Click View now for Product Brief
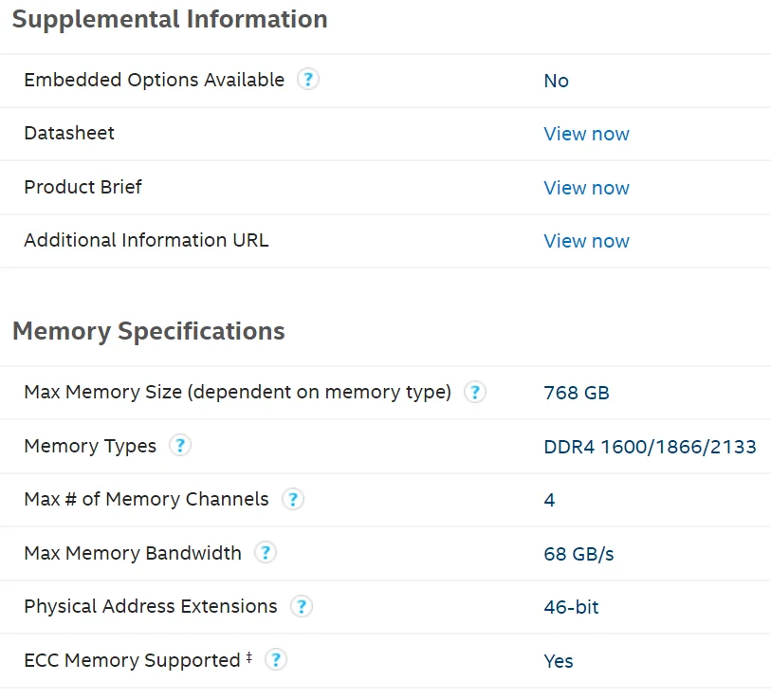 586,188
